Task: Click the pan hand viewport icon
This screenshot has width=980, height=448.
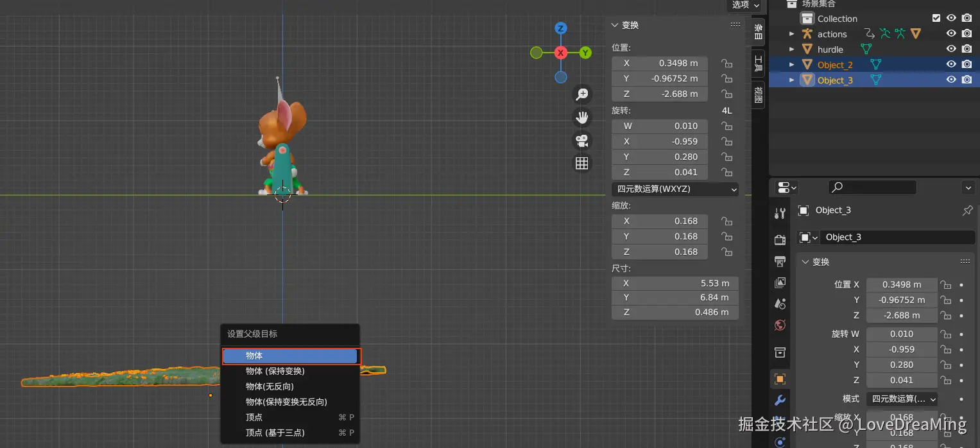Action: pyautogui.click(x=582, y=117)
